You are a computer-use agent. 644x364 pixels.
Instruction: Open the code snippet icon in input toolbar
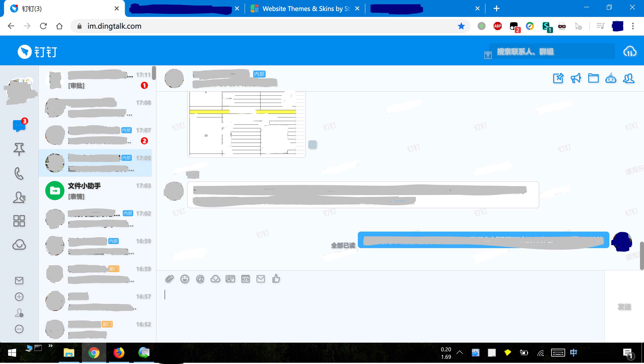[x=246, y=279]
